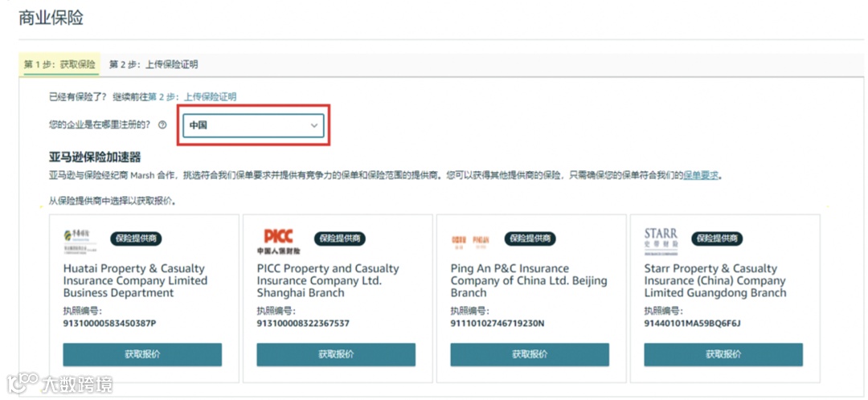Viewport: 868px width, 400px height.
Task: Select license number 91440101MA59BQ6F6J
Action: coord(693,323)
